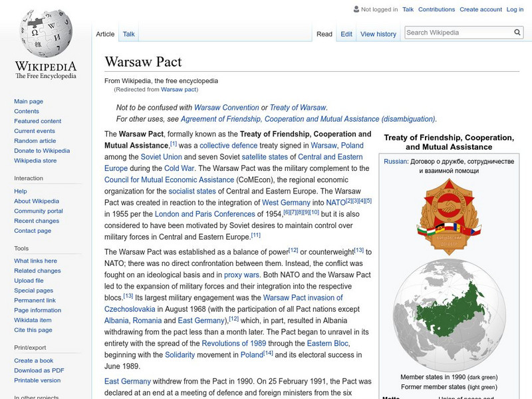The height and width of the screenshot is (399, 532).
Task: Open the collective defence link
Action: pyautogui.click(x=228, y=146)
